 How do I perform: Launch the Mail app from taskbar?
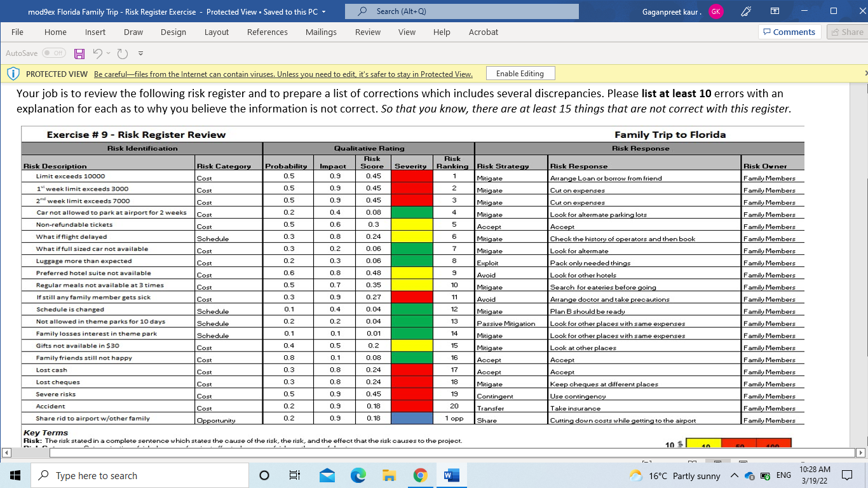[x=327, y=475]
